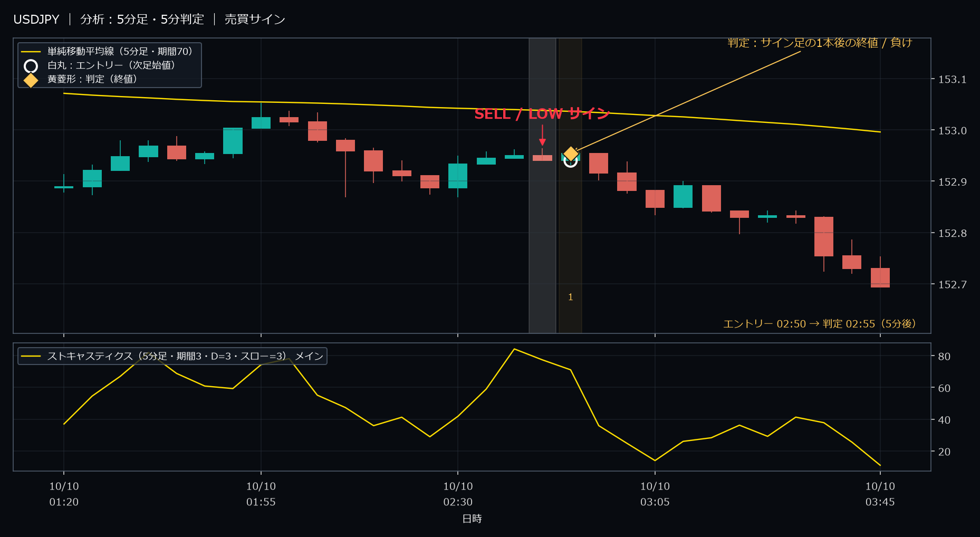Click the ストキャスティクス メイン legend label
This screenshot has height=537, width=980.
[185, 356]
